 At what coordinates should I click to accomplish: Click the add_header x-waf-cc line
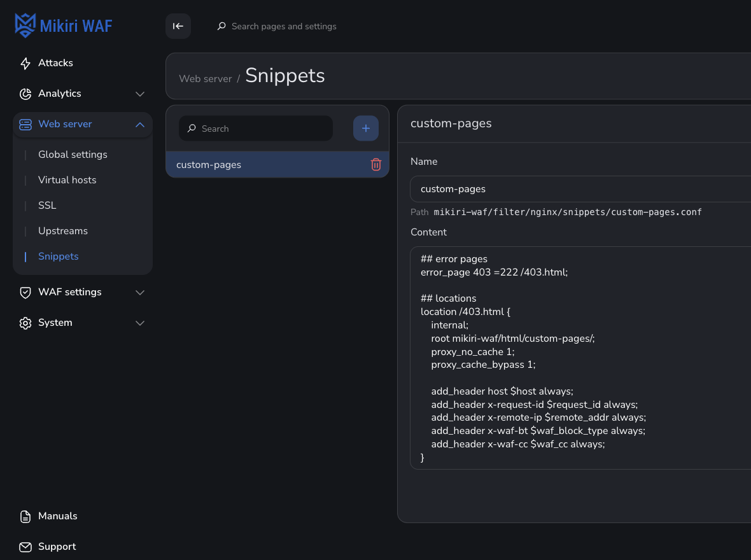click(x=518, y=445)
